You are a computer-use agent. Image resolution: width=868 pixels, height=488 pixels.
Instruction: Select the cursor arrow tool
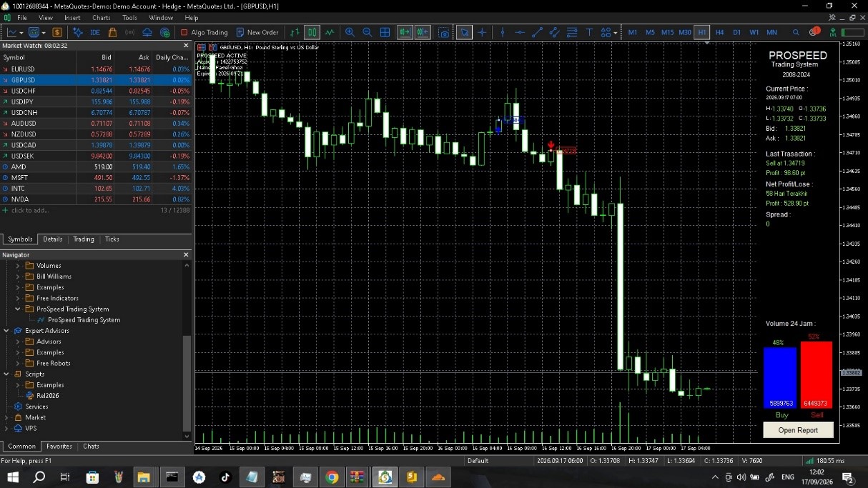click(x=465, y=32)
